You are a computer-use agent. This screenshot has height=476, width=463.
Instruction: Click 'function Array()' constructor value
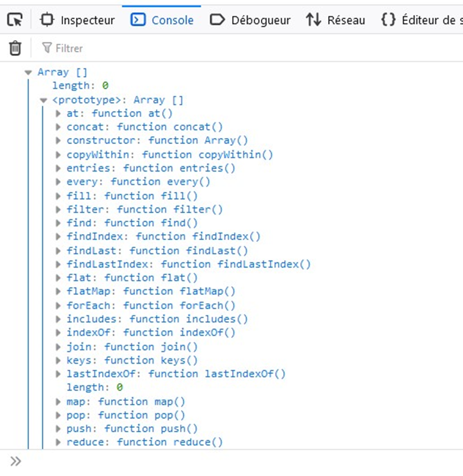(198, 140)
